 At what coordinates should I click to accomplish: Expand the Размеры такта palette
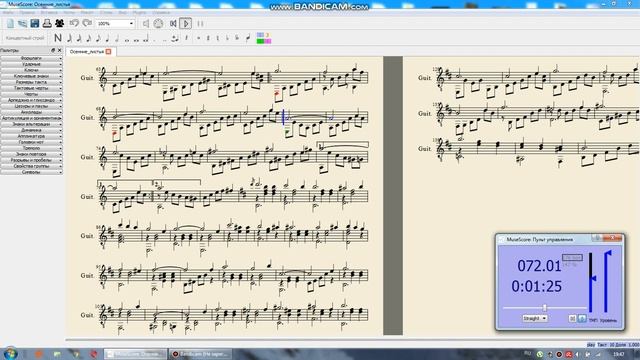click(x=31, y=82)
